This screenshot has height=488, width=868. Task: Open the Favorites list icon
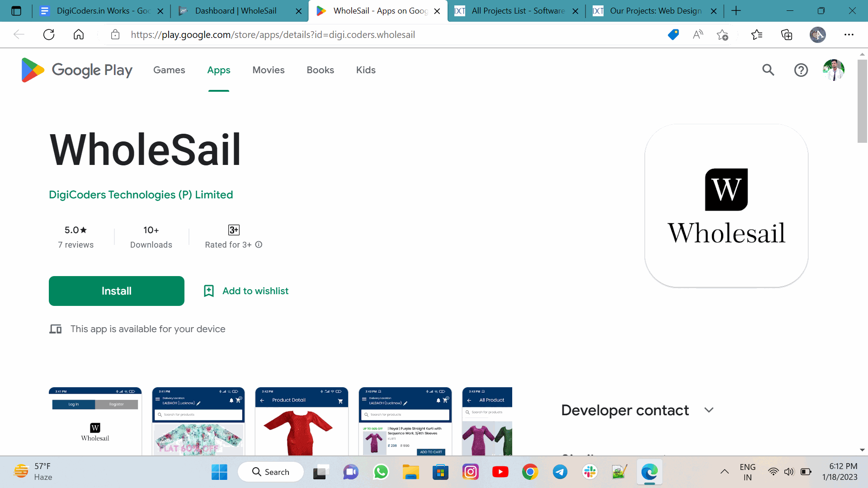tap(756, 35)
